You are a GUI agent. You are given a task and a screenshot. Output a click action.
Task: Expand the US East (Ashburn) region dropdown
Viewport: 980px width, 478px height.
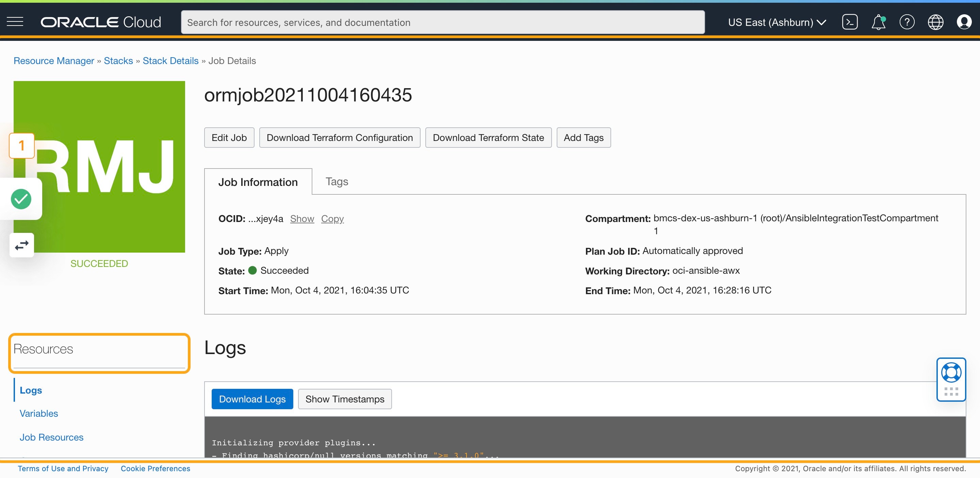click(777, 22)
